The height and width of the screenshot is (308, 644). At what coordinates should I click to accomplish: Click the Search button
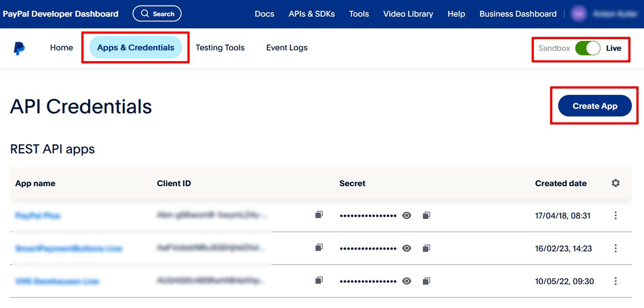click(x=157, y=14)
